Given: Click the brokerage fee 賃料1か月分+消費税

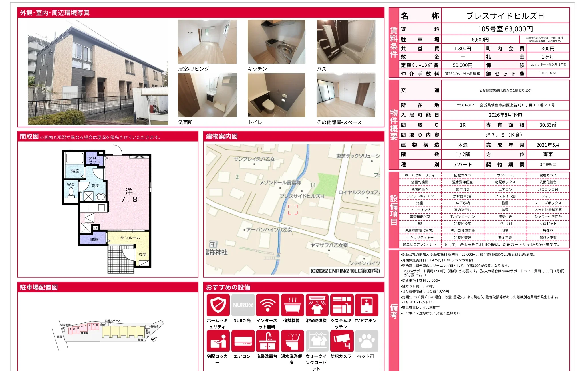Looking at the screenshot, I should coord(462,74).
